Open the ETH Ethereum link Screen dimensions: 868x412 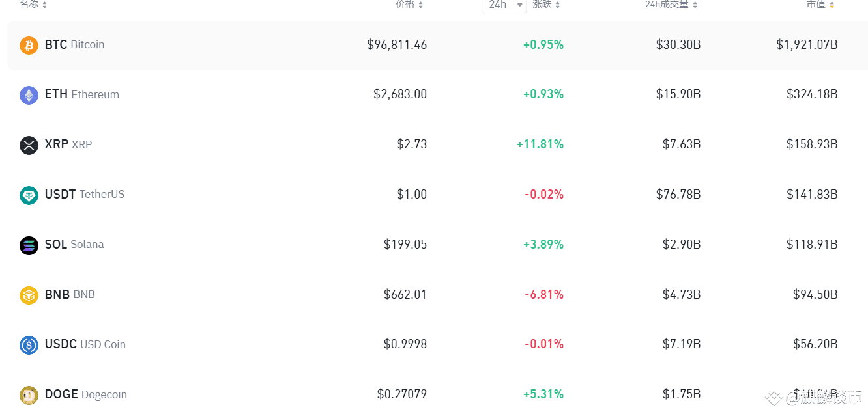(x=82, y=94)
